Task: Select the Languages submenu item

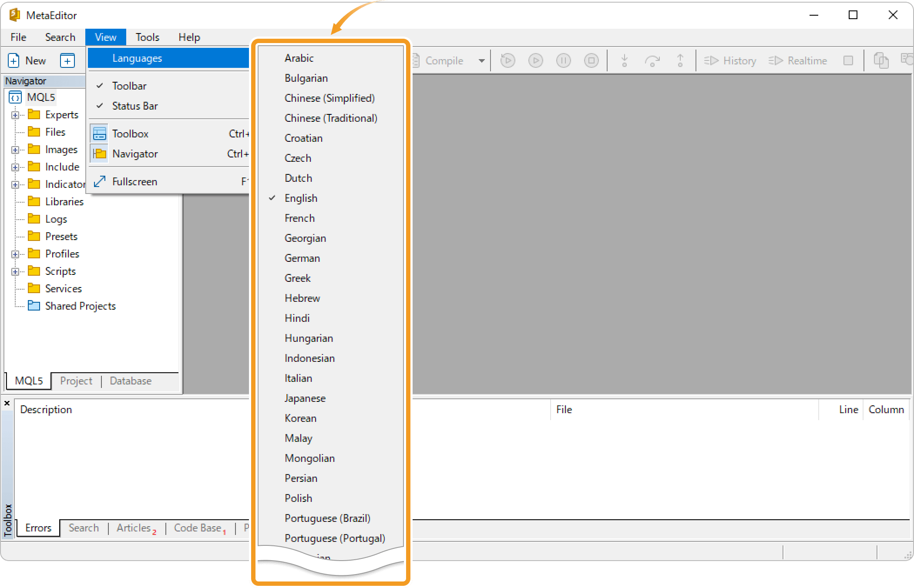Action: click(x=168, y=58)
